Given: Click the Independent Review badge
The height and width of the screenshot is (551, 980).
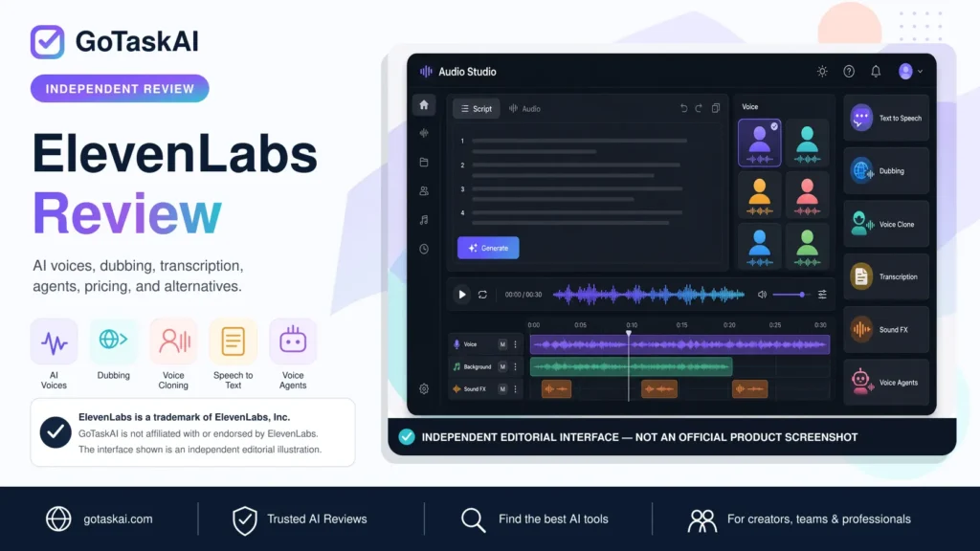Looking at the screenshot, I should click(x=120, y=89).
